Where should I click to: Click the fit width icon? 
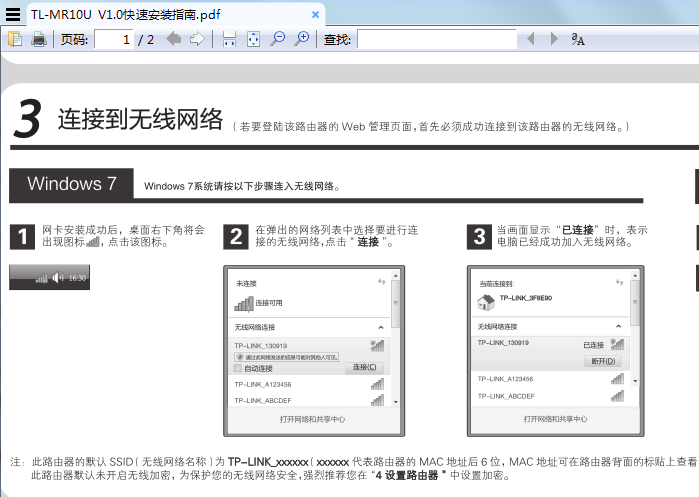(229, 39)
